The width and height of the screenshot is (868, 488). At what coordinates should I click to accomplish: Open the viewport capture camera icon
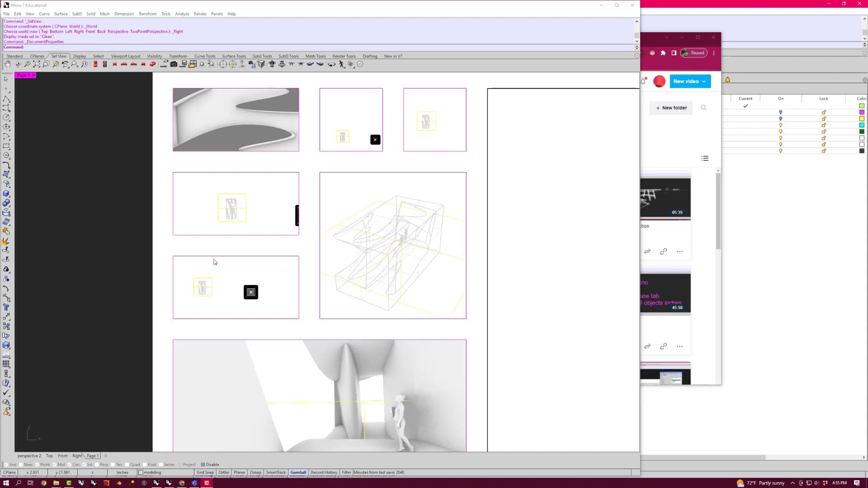[175, 64]
